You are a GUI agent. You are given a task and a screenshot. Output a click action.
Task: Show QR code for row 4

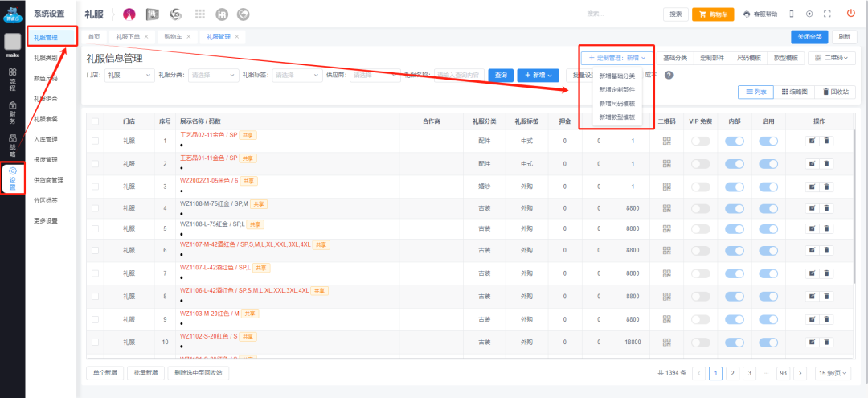click(x=666, y=209)
